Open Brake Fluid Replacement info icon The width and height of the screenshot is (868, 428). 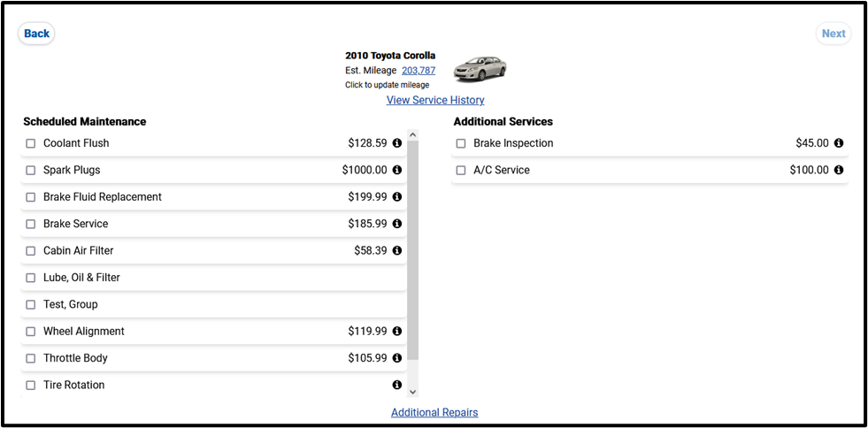[397, 197]
